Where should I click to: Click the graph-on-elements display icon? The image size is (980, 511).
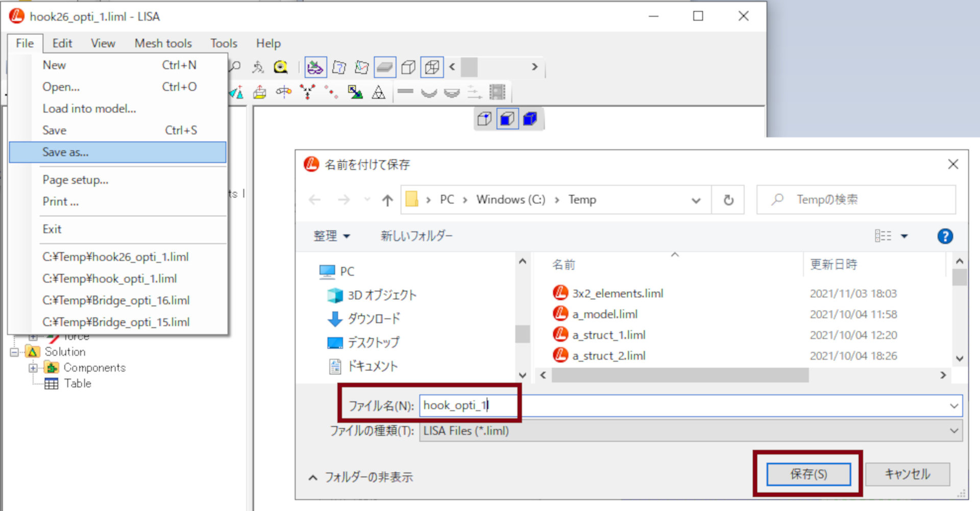(x=362, y=67)
